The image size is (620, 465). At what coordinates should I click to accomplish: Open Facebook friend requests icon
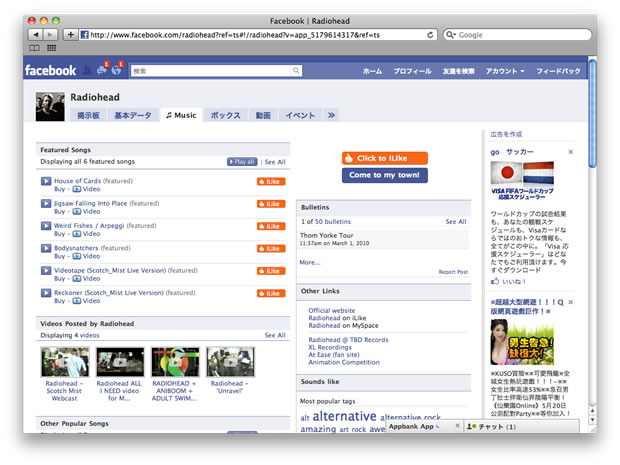point(87,70)
